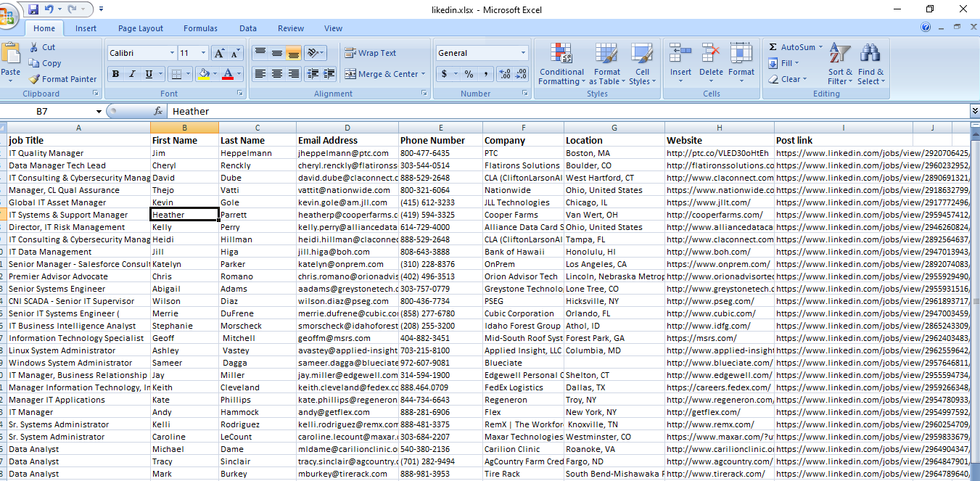This screenshot has height=481, width=980.
Task: Open Excel Help icon
Action: tap(926, 28)
